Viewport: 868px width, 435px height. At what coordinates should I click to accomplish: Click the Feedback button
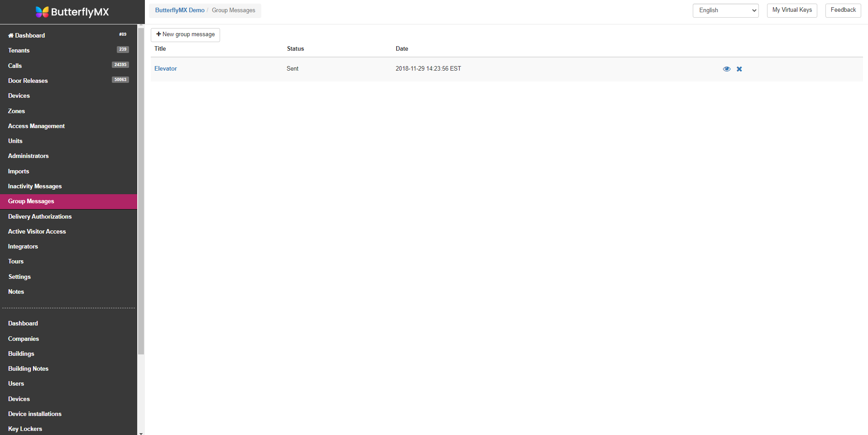pos(843,10)
